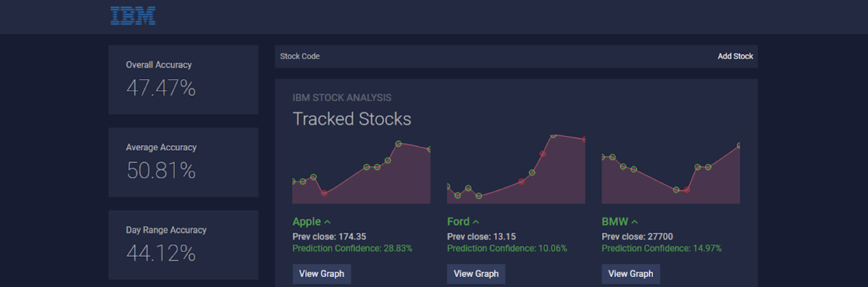Open View Graph for Ford

point(476,274)
